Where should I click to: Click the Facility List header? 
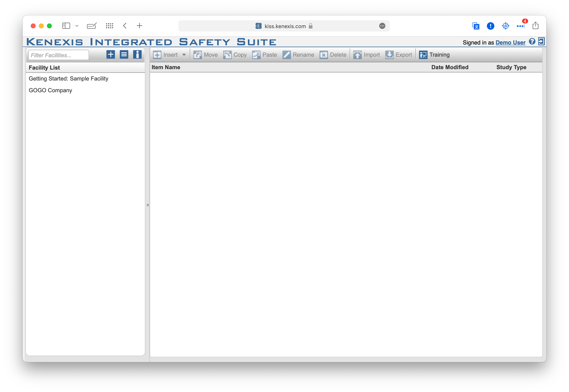pyautogui.click(x=44, y=68)
